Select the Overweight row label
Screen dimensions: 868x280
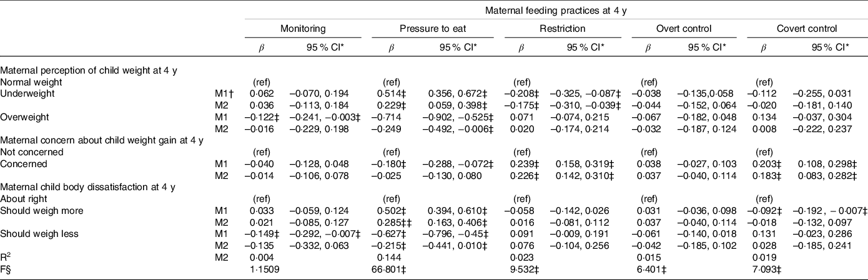pyautogui.click(x=23, y=116)
